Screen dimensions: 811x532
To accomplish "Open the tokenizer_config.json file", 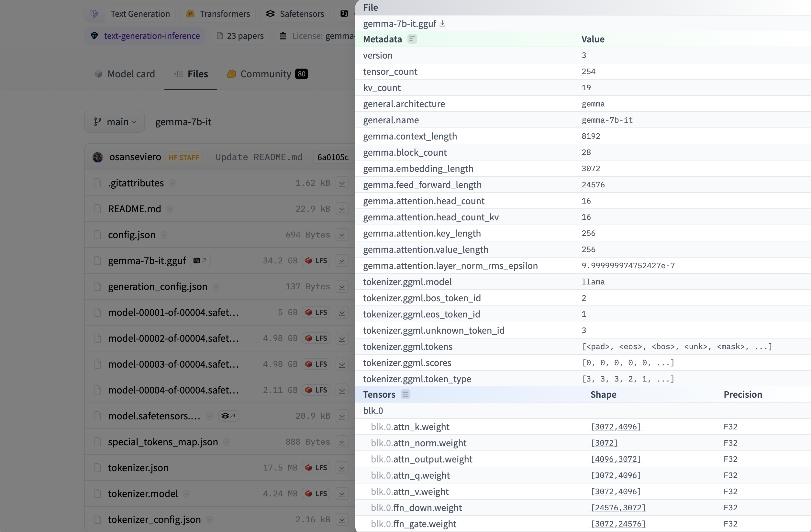I will click(x=154, y=519).
